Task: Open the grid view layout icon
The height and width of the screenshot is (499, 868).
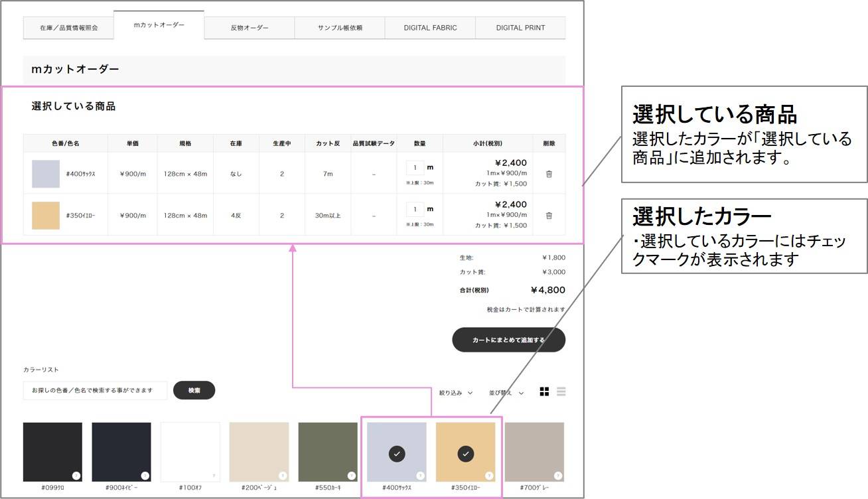Action: click(x=545, y=392)
